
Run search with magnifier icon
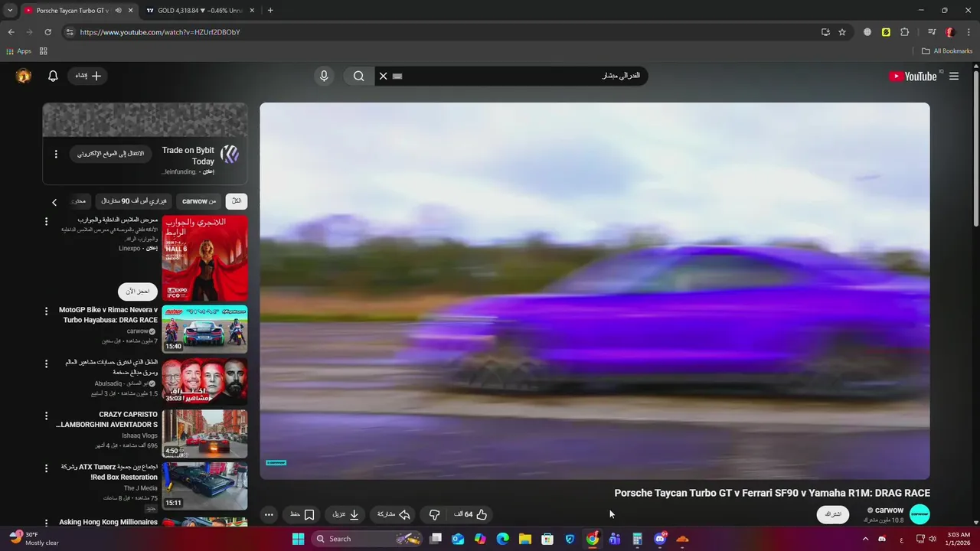[358, 76]
